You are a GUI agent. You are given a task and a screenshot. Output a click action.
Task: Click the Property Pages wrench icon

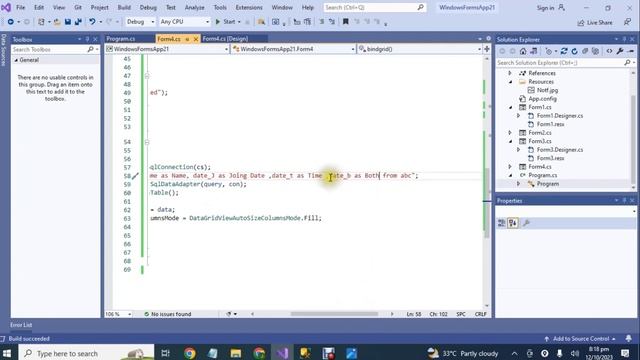(526, 223)
